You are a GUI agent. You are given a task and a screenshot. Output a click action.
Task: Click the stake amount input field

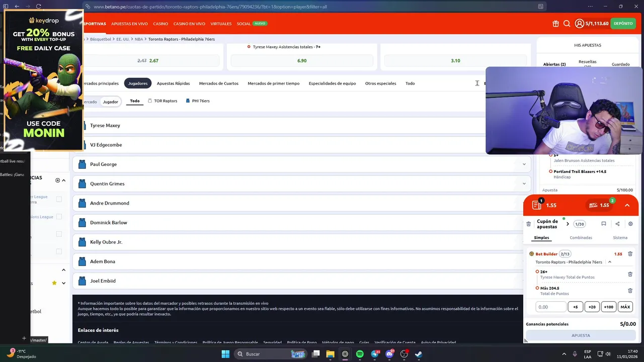point(551,307)
